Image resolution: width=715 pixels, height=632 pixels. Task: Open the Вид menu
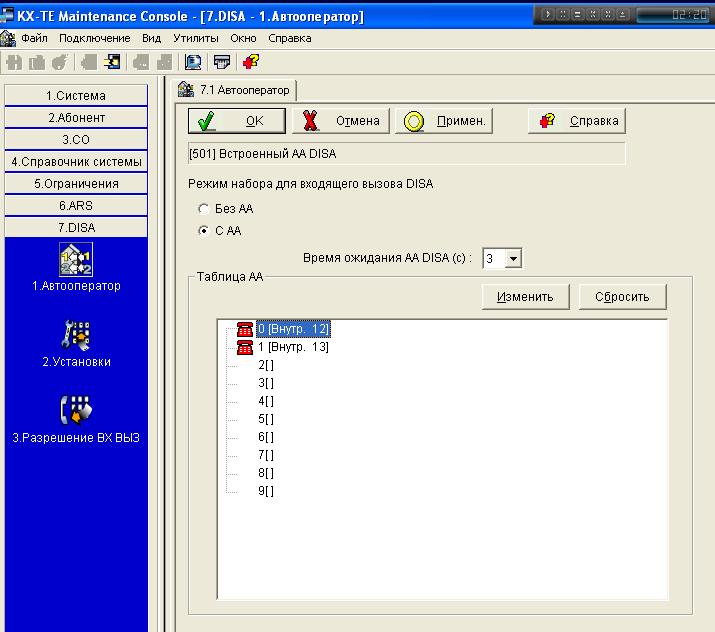pyautogui.click(x=151, y=38)
